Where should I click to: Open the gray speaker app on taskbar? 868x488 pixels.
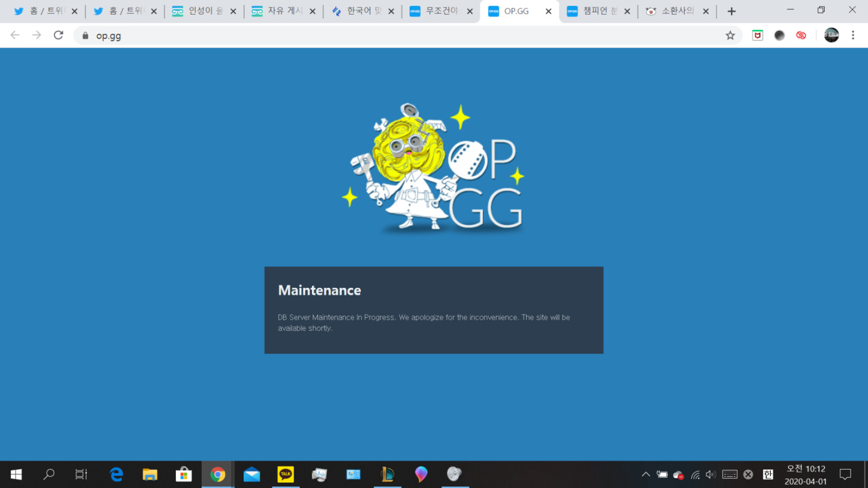click(x=455, y=474)
